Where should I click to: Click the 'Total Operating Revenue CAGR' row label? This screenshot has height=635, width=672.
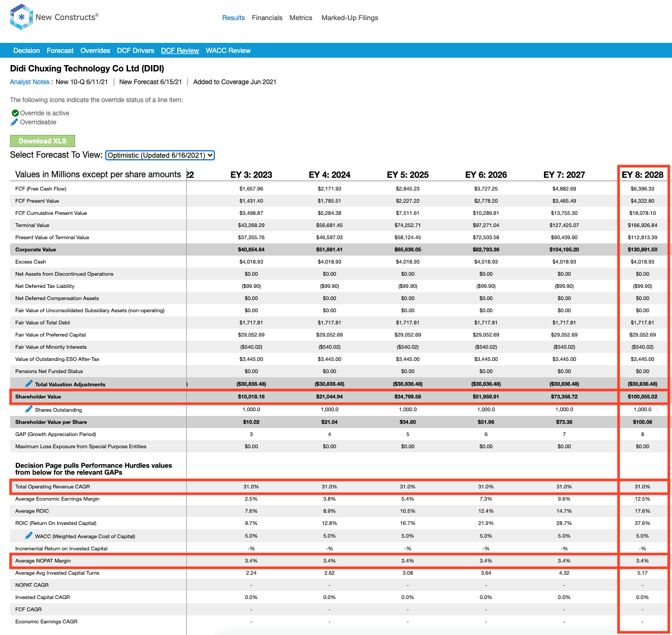[52, 487]
